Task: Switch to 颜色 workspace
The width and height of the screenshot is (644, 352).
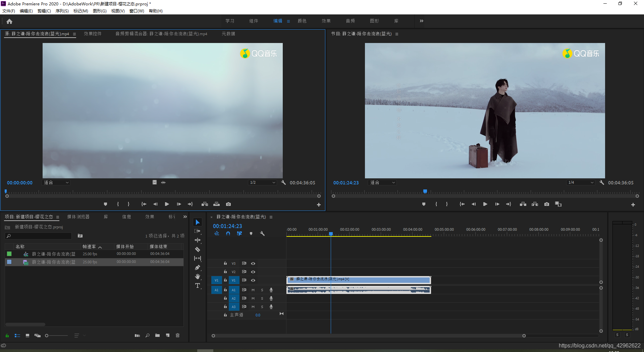Action: click(302, 21)
